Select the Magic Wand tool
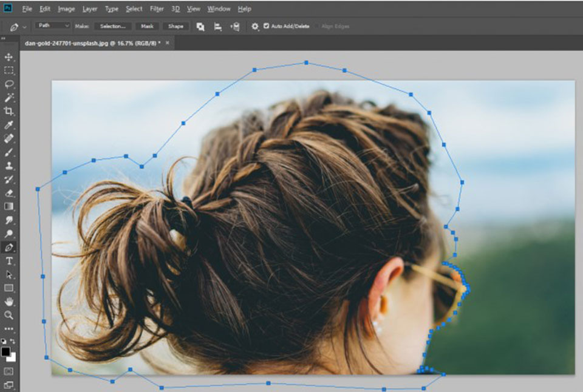Image resolution: width=583 pixels, height=392 pixels. [9, 97]
